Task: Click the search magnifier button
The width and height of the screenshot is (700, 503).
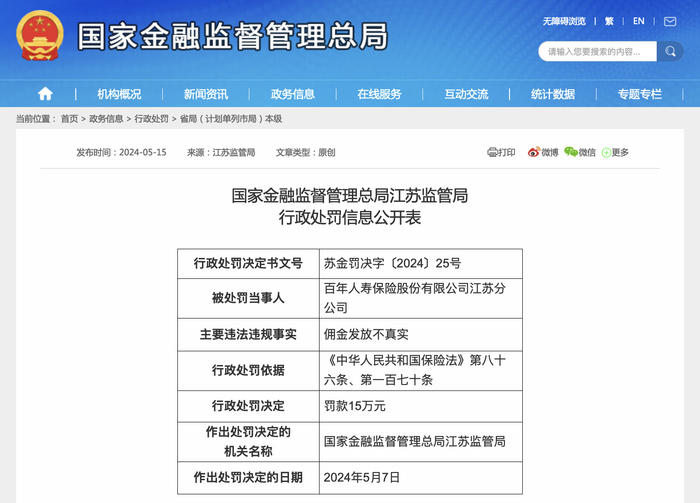Action: click(670, 51)
